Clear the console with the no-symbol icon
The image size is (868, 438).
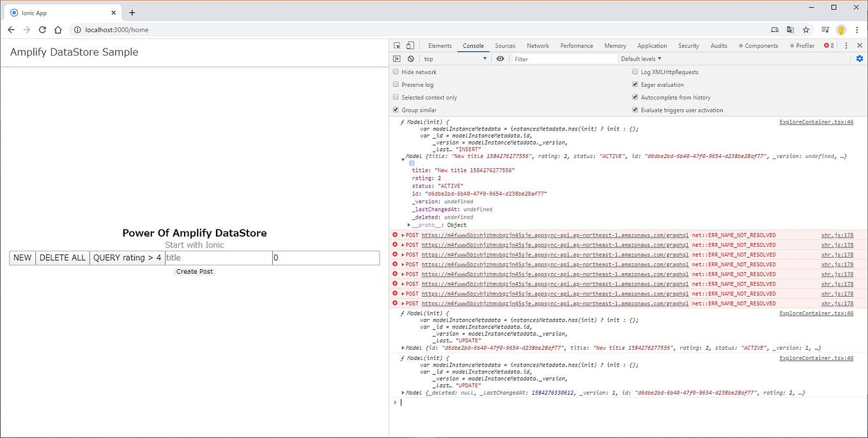[x=411, y=59]
